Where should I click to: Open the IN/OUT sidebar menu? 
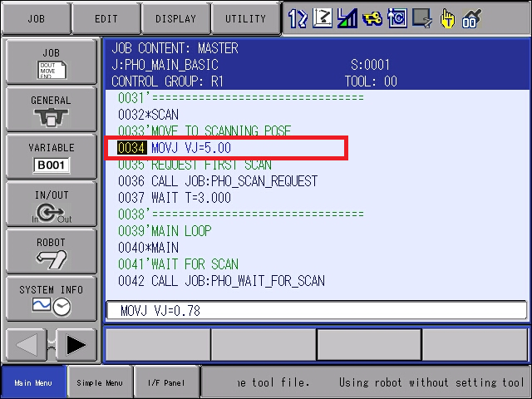(x=52, y=204)
